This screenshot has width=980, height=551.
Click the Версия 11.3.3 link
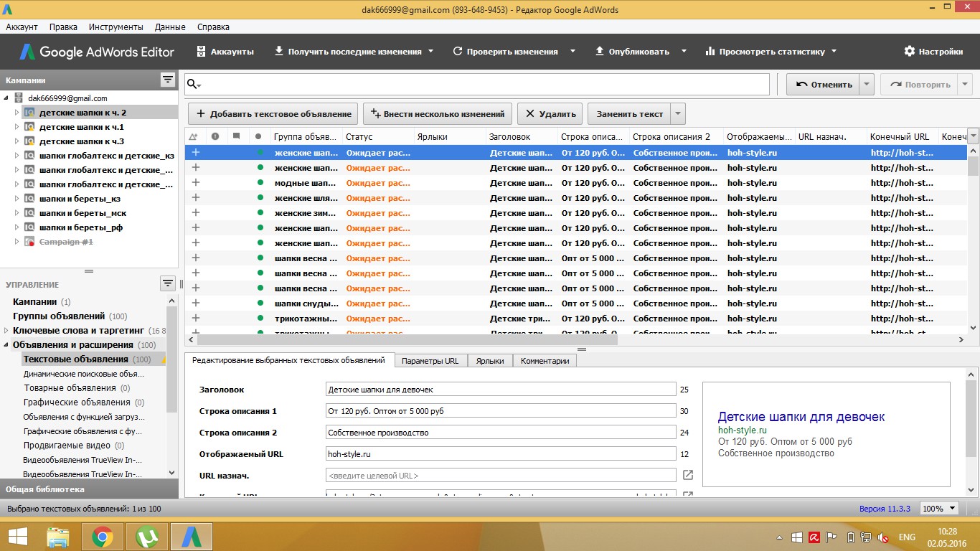pos(885,509)
